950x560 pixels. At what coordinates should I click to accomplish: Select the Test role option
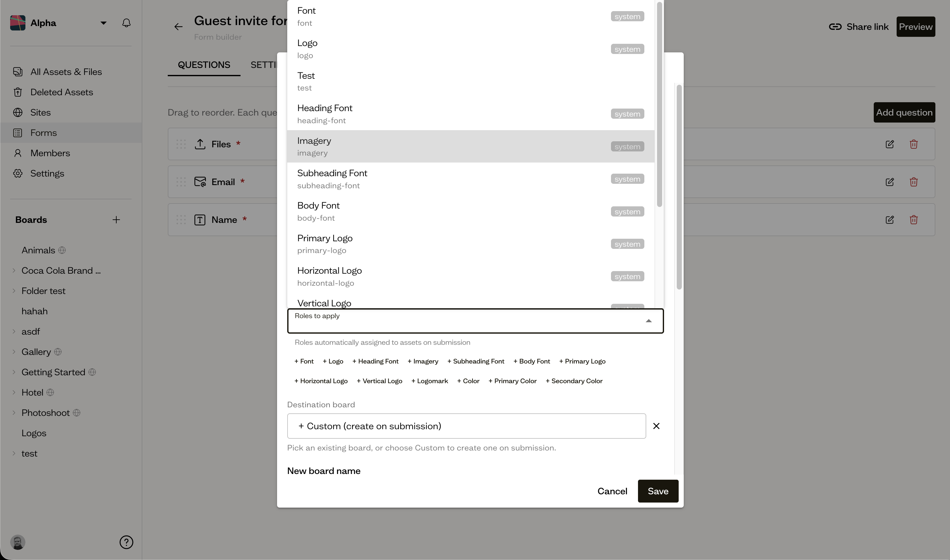coord(471,82)
